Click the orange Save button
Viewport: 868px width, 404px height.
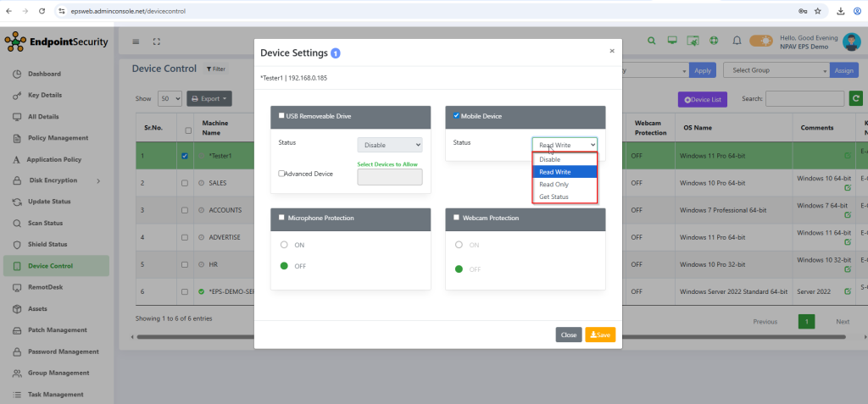coord(600,335)
